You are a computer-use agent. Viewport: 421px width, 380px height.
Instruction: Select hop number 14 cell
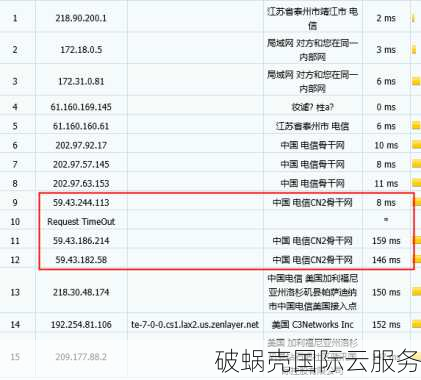15,324
